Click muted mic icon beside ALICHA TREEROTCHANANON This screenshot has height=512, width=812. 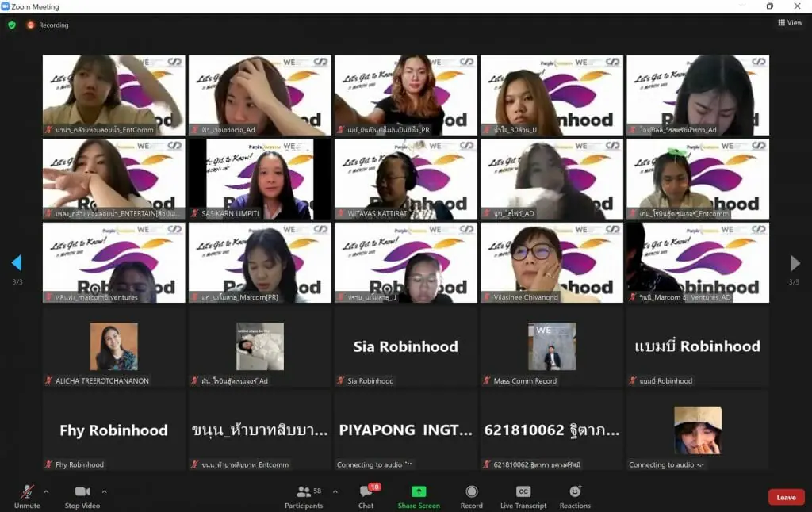click(x=48, y=380)
